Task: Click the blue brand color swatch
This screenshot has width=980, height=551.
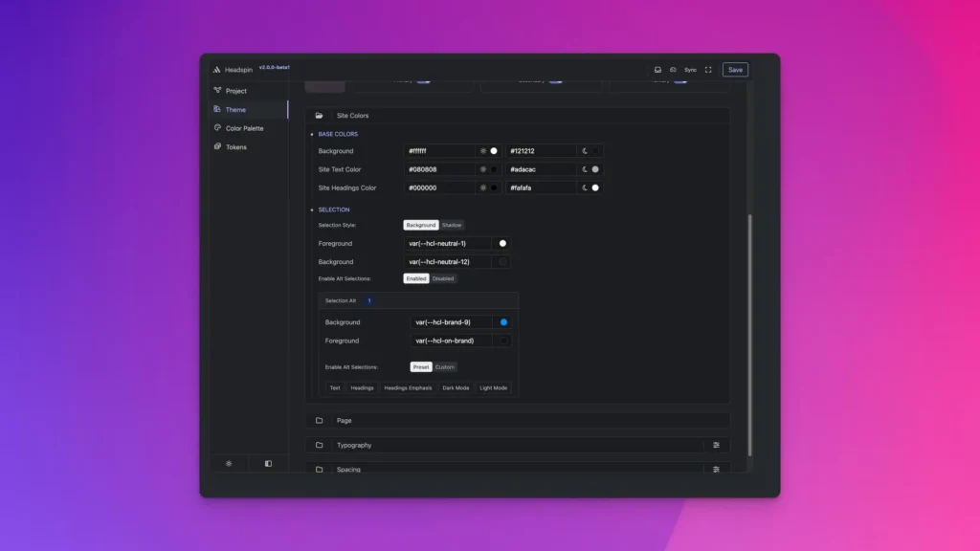Action: (x=503, y=322)
